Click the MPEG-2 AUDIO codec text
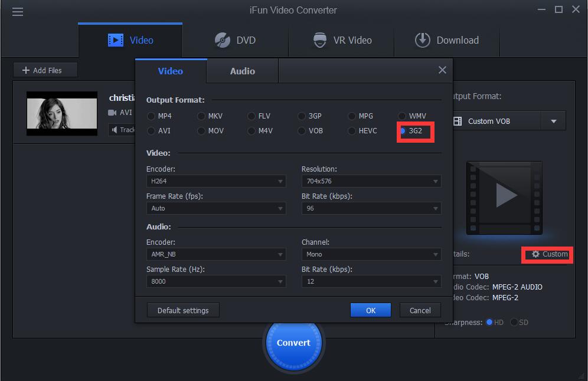Image resolution: width=588 pixels, height=381 pixels. pos(517,287)
